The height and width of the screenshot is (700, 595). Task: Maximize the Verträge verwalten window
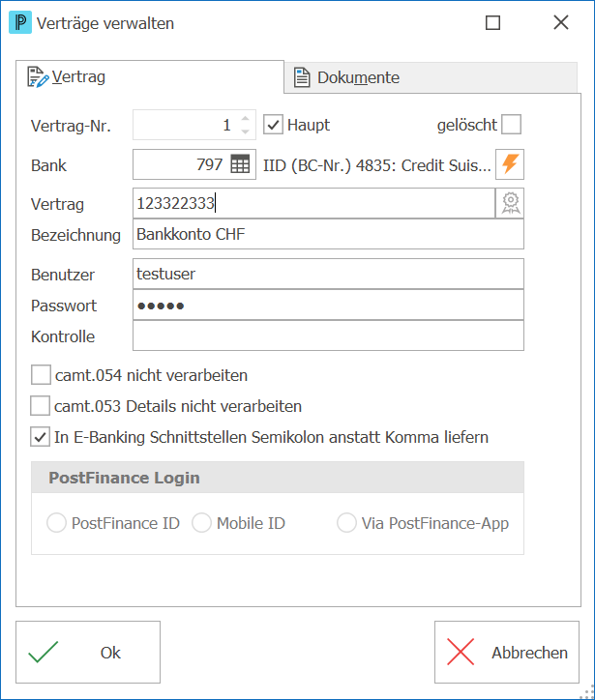click(492, 22)
